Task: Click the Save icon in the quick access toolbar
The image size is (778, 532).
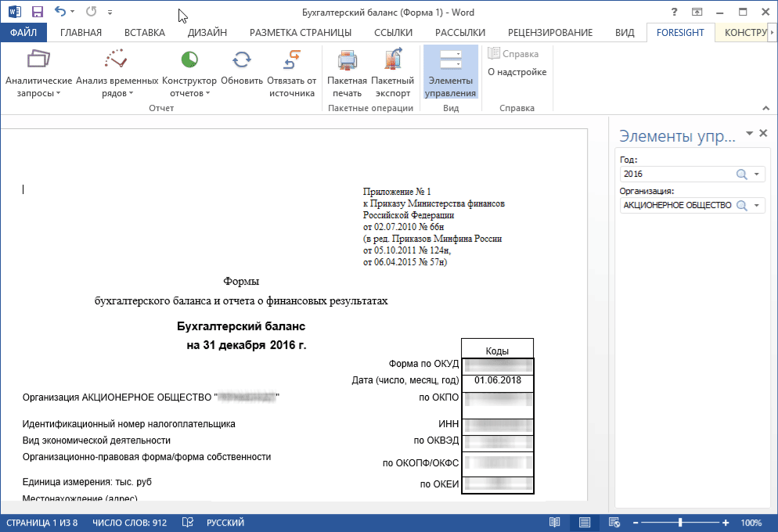Action: pos(37,13)
